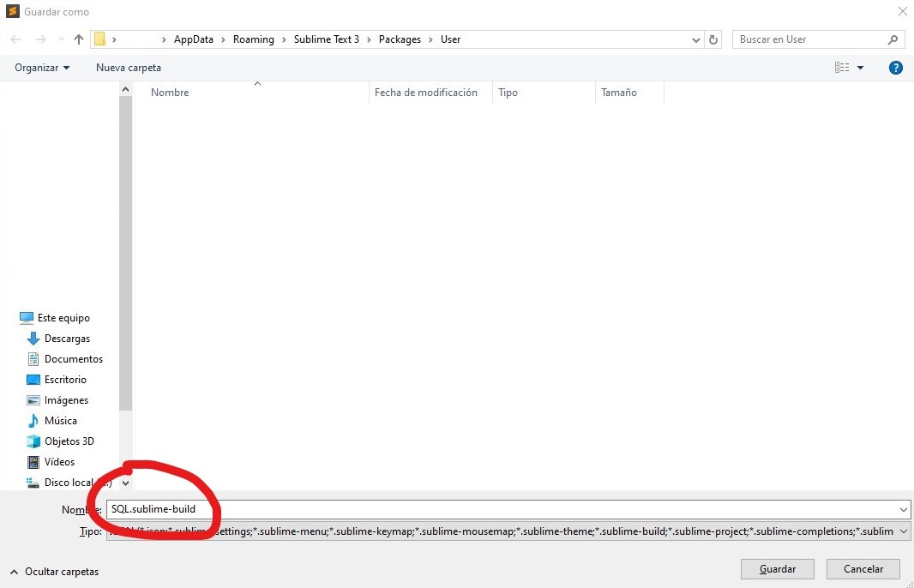Navigate to Sublime Text 3 via the breadcrumb
The height and width of the screenshot is (588, 914).
pyautogui.click(x=327, y=39)
